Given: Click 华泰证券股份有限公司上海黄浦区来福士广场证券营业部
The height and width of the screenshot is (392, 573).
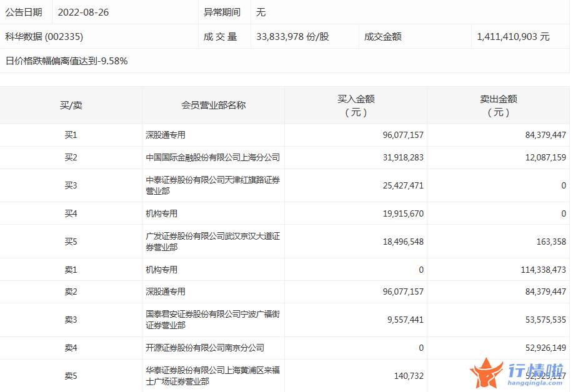Looking at the screenshot, I should pyautogui.click(x=212, y=376).
